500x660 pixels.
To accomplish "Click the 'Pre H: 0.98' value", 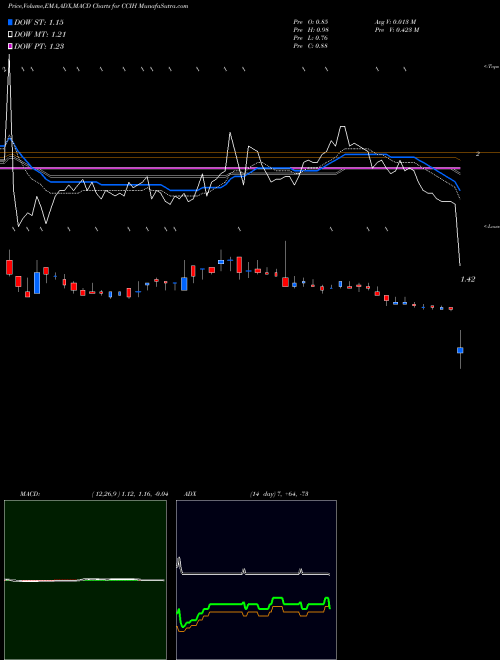I will [x=311, y=30].
